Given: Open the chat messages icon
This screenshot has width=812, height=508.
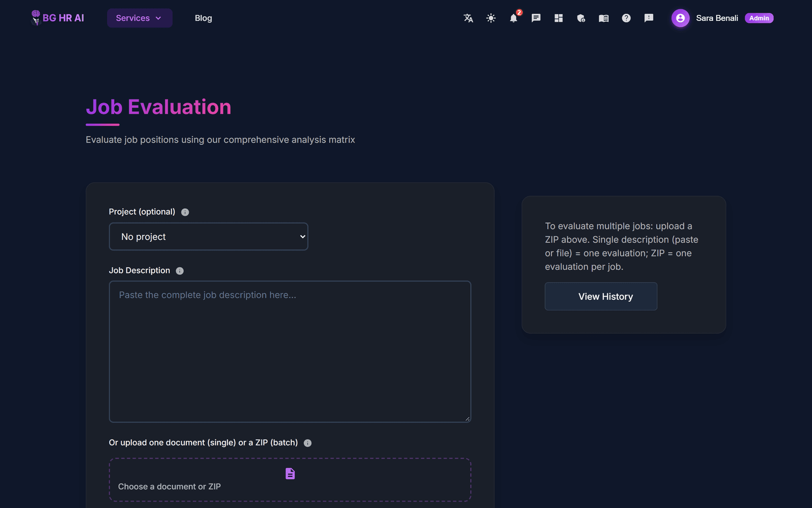Looking at the screenshot, I should coord(536,18).
